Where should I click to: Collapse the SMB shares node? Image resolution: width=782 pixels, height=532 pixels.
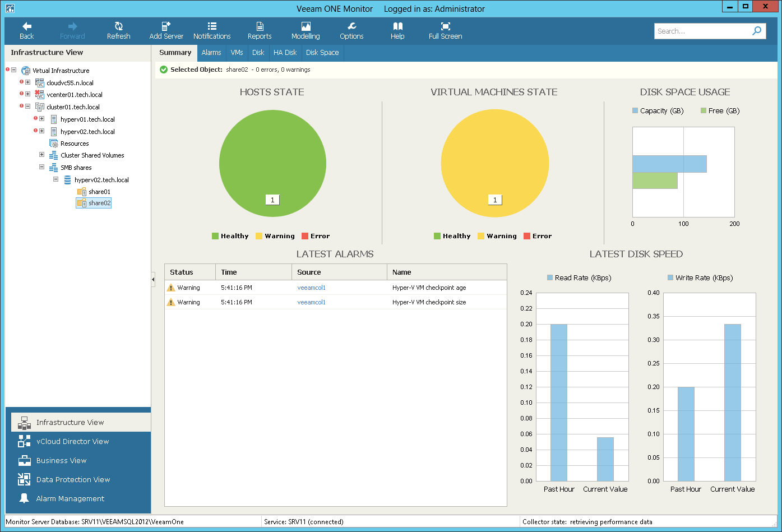pos(42,167)
